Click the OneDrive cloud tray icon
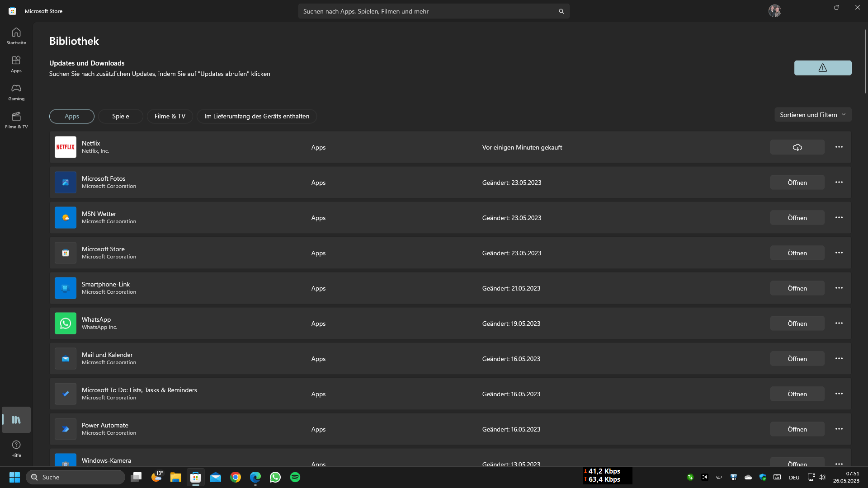The image size is (868, 488). tap(748, 477)
